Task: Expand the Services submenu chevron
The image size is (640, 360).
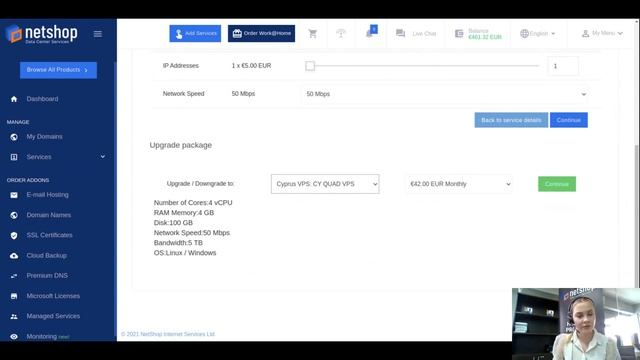Action: point(103,157)
